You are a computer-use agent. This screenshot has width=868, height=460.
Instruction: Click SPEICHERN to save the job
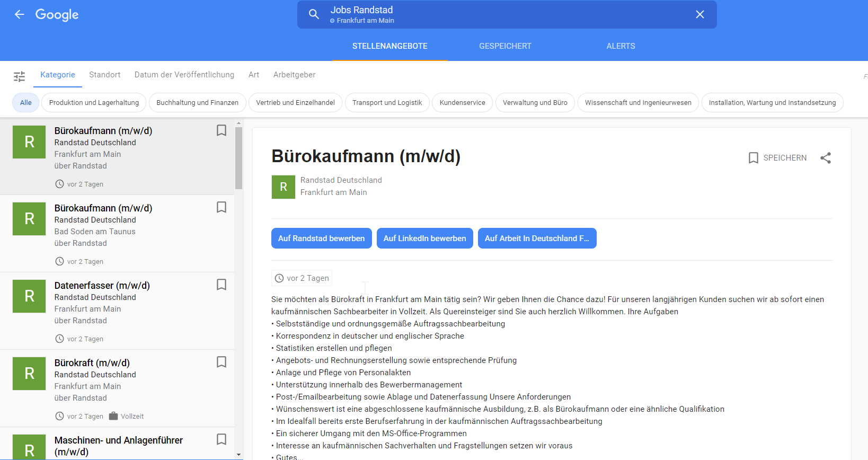tap(777, 158)
